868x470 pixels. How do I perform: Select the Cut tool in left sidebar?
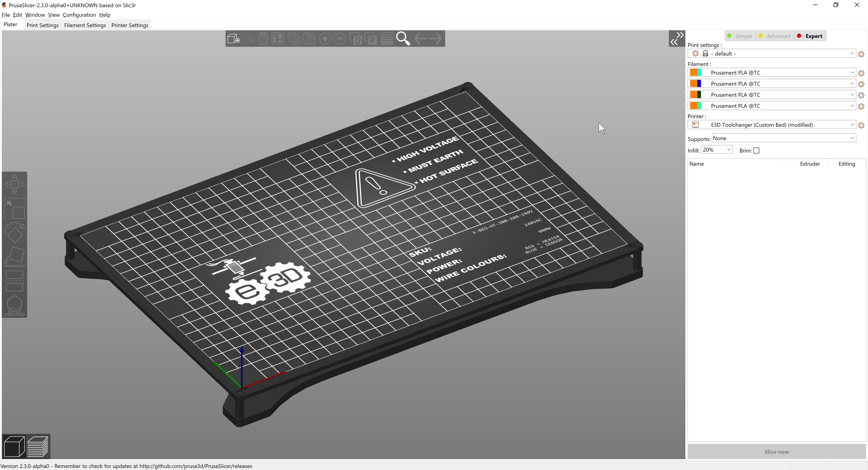14,281
